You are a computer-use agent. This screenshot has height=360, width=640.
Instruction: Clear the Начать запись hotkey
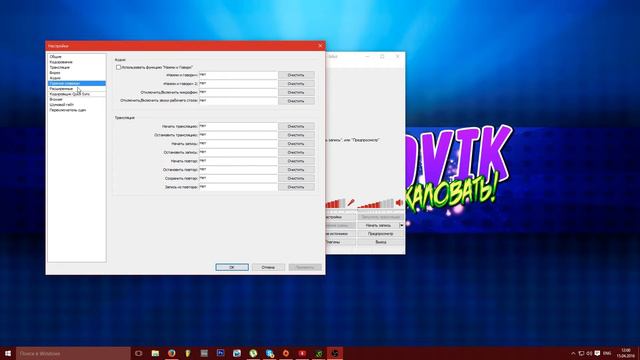coord(296,144)
